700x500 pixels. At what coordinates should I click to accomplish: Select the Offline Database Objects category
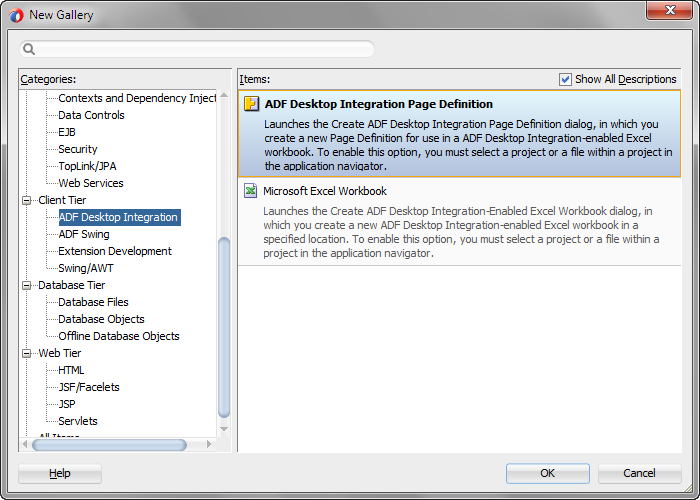119,336
